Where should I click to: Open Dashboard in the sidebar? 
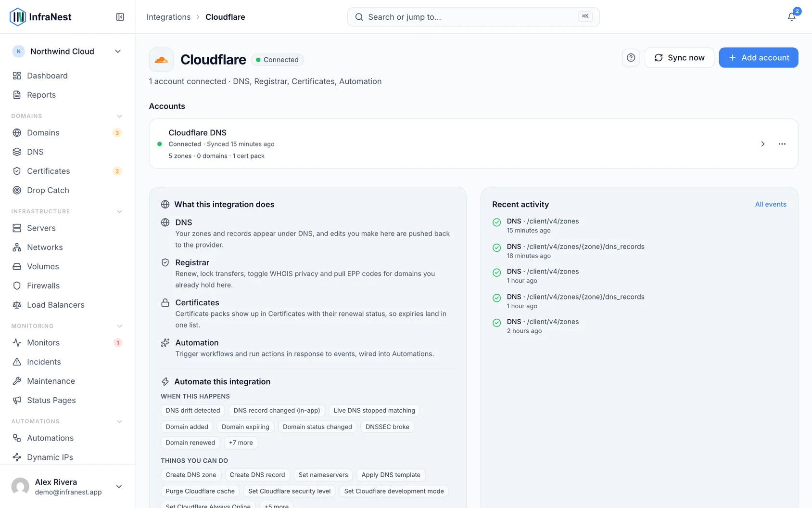pos(67,76)
